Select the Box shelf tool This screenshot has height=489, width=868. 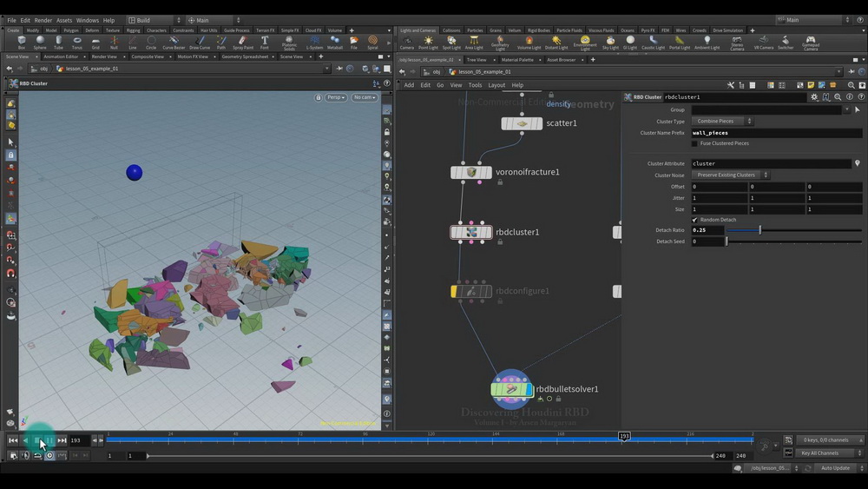click(22, 43)
